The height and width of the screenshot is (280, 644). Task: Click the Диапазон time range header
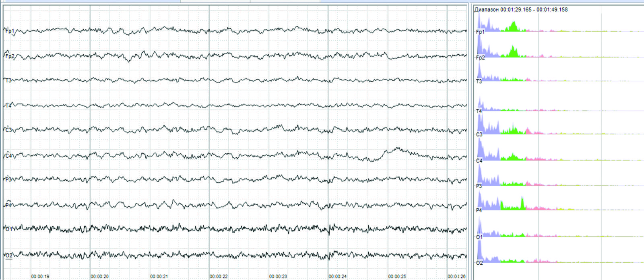point(521,10)
